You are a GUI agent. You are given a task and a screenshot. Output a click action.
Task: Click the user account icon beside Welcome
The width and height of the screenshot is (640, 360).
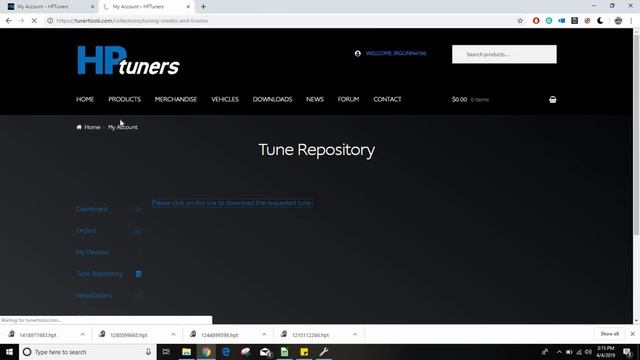pos(358,53)
